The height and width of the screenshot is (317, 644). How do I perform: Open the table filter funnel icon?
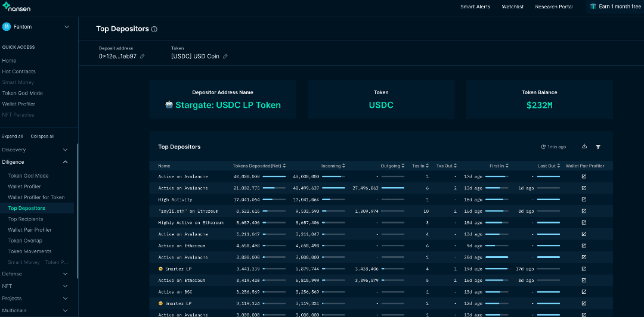(x=598, y=147)
